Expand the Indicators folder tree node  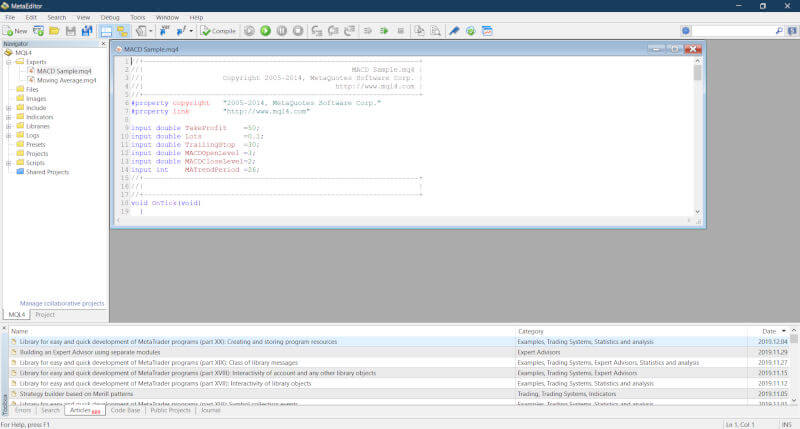click(8, 117)
